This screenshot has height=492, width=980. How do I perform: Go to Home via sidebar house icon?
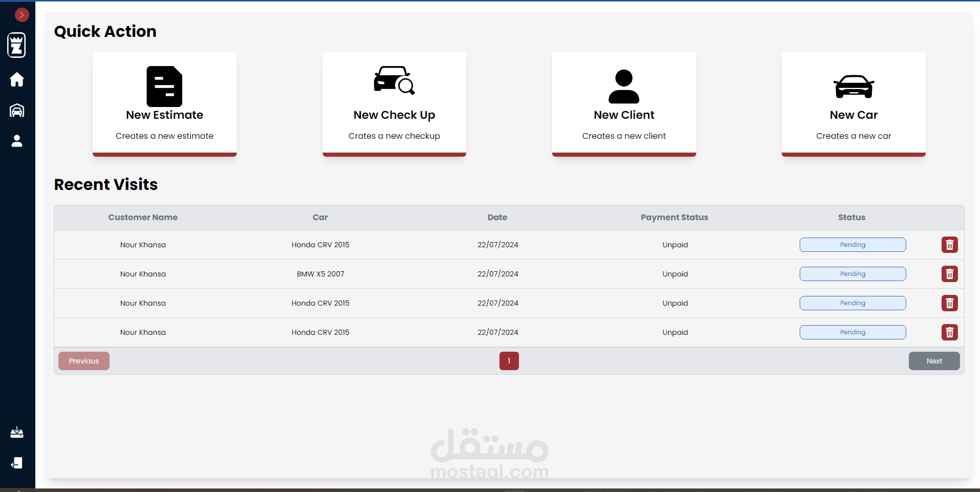point(17,79)
